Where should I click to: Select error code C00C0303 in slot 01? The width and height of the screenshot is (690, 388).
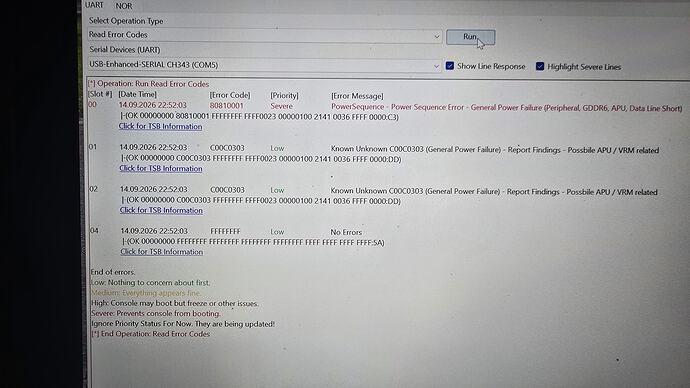coord(227,148)
